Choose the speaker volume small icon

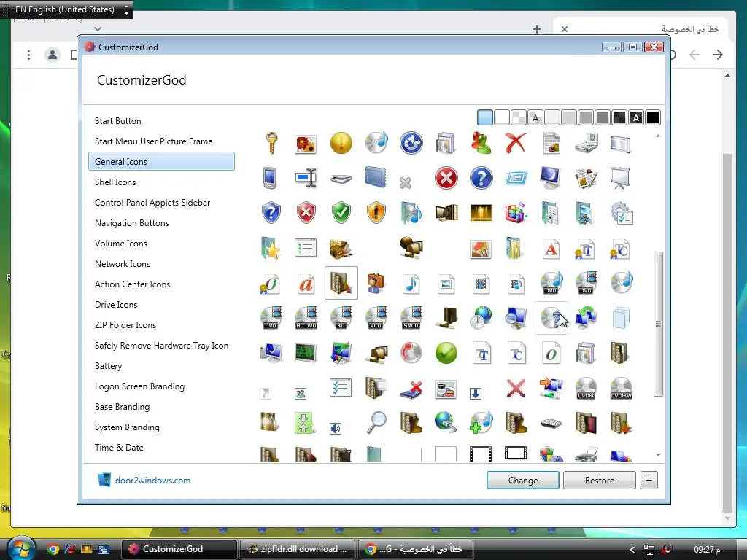[336, 429]
